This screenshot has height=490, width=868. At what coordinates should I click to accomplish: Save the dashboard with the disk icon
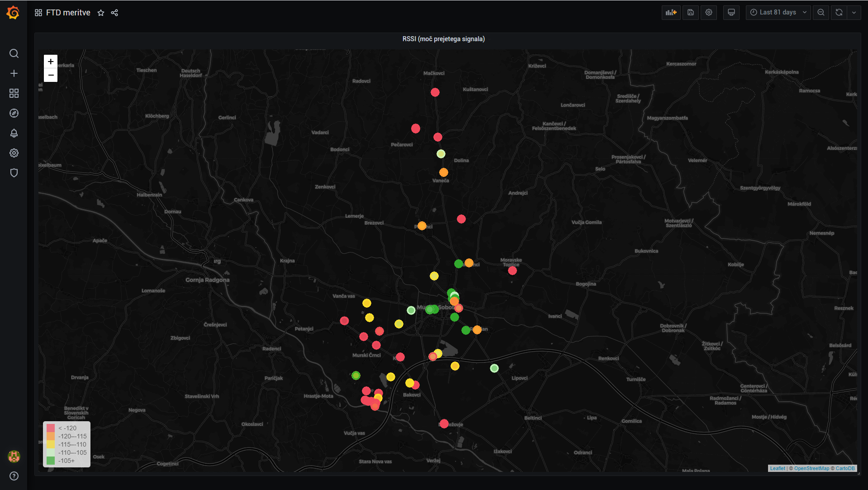691,13
